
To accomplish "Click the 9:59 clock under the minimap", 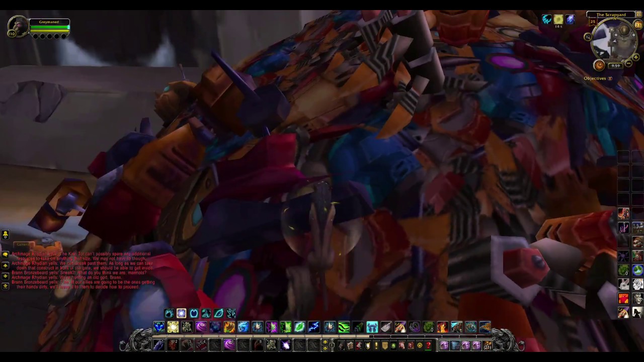I will pos(616,66).
